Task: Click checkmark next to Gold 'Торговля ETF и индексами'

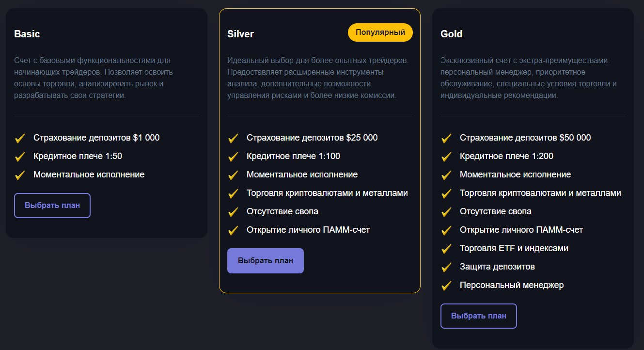Action: point(446,249)
